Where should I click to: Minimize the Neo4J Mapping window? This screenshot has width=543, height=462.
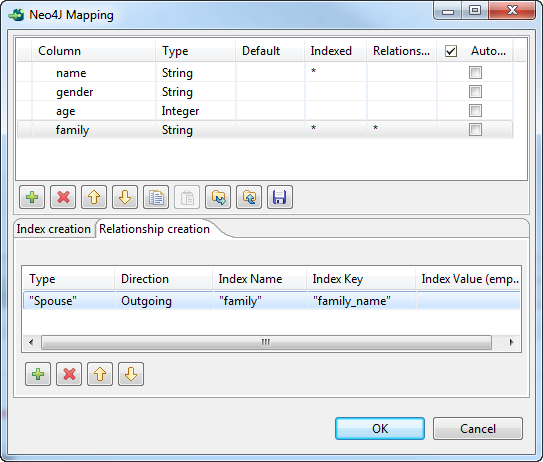point(448,10)
